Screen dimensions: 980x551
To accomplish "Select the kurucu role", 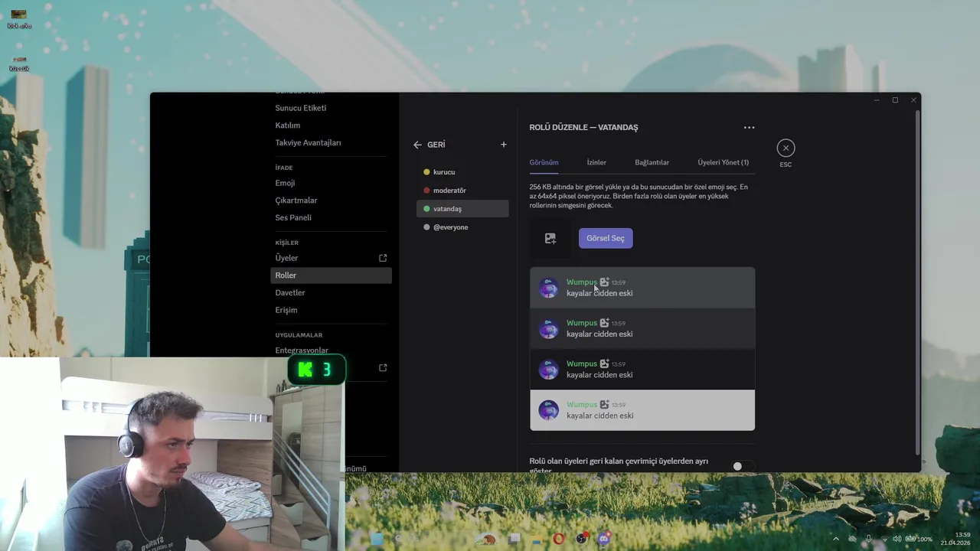I will (462, 172).
